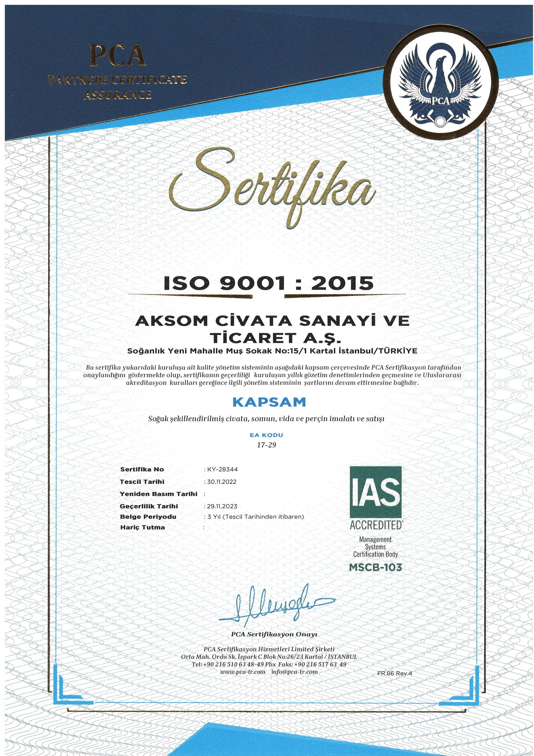Click the info@pca-tr.com email address
This screenshot has width=534, height=756.
(x=295, y=672)
